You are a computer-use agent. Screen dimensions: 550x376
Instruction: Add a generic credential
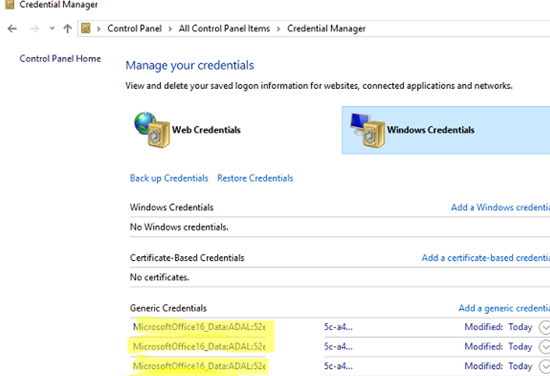coord(504,308)
